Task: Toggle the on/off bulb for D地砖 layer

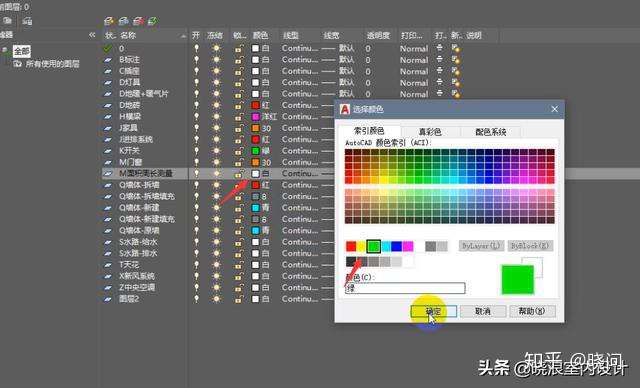Action: point(196,105)
